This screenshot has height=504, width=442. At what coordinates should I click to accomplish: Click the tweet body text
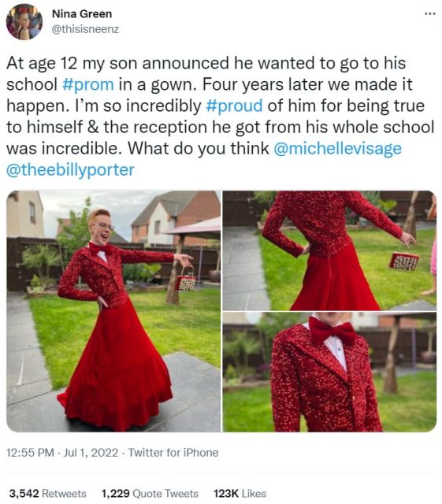[221, 117]
